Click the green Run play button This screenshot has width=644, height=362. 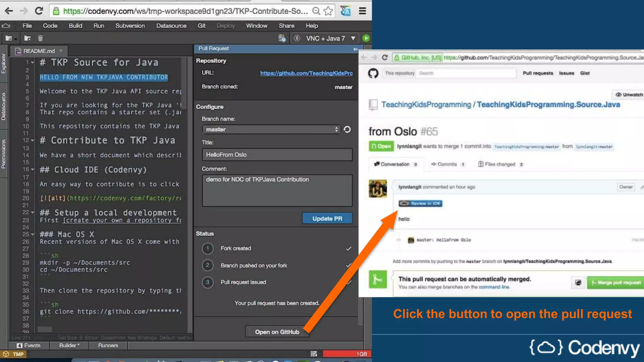[x=366, y=38]
